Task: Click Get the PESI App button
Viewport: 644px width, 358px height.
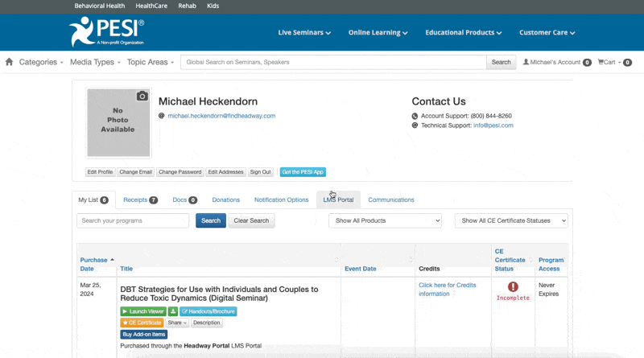Action: [x=303, y=172]
